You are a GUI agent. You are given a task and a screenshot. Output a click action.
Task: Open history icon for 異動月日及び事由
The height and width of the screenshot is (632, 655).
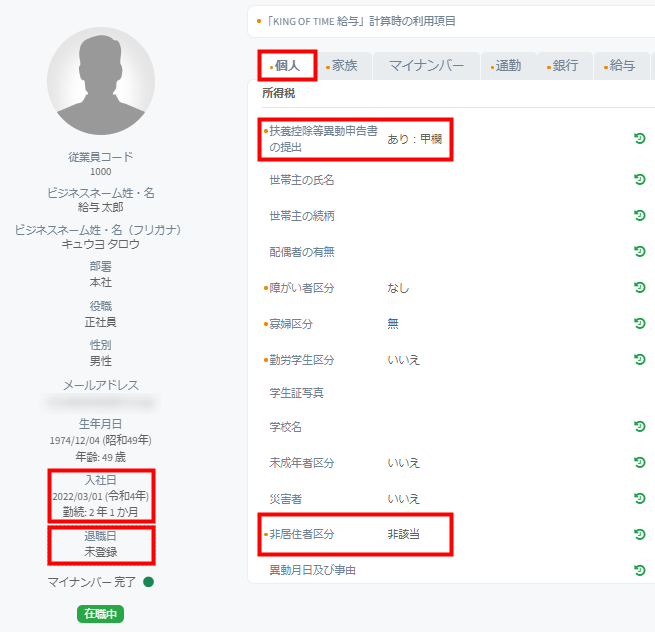coord(640,570)
